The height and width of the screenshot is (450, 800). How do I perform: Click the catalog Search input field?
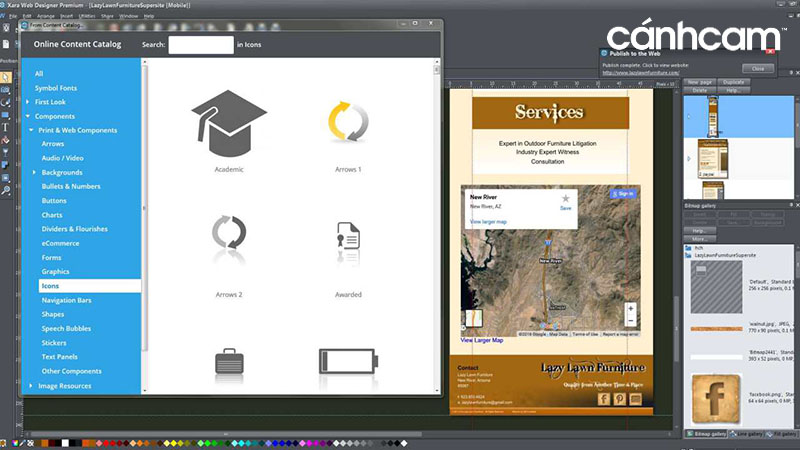pyautogui.click(x=201, y=45)
